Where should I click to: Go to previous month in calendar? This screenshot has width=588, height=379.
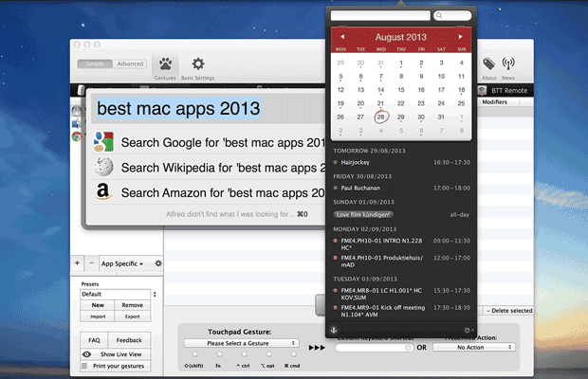coord(342,37)
